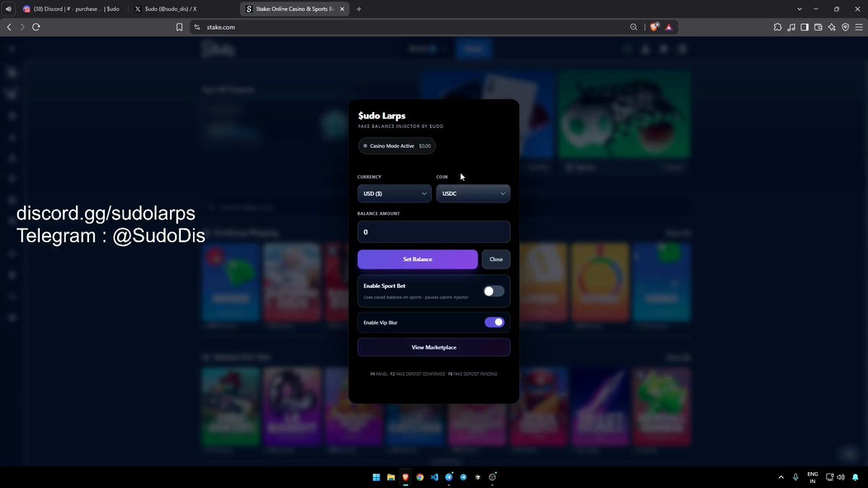
Task: Open the Extensions puzzle-piece menu
Action: 778,27
